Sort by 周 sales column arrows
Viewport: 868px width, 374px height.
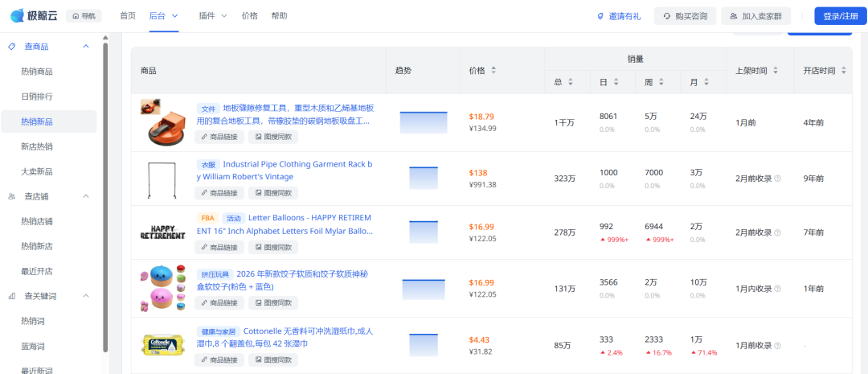coord(661,82)
